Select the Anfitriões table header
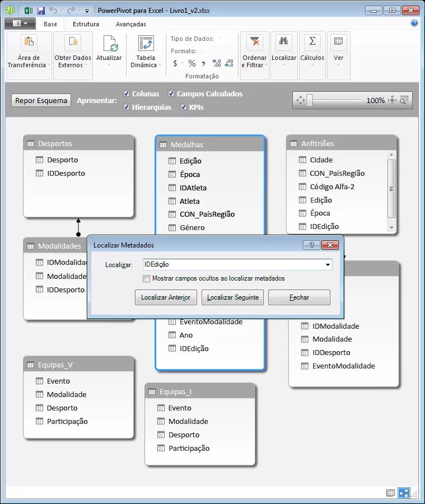425x504 pixels. (x=342, y=144)
